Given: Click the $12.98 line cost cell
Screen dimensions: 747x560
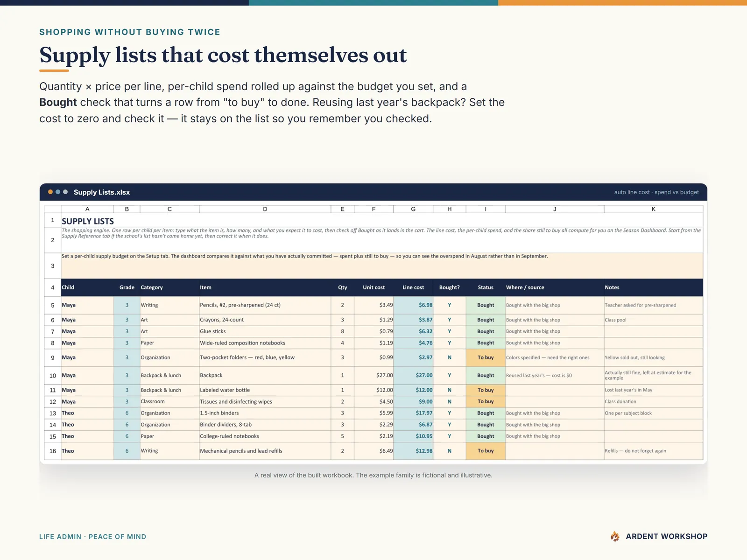Looking at the screenshot, I should (x=413, y=451).
